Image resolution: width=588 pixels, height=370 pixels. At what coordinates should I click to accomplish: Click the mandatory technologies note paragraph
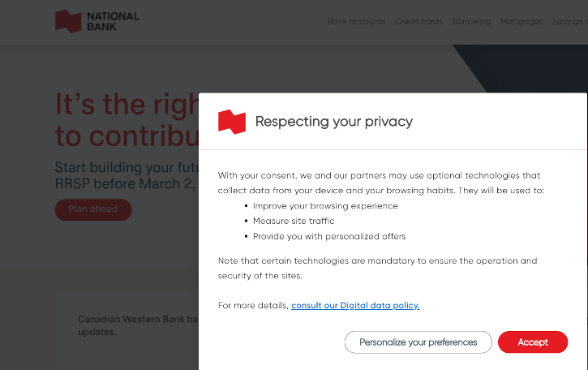(377, 268)
